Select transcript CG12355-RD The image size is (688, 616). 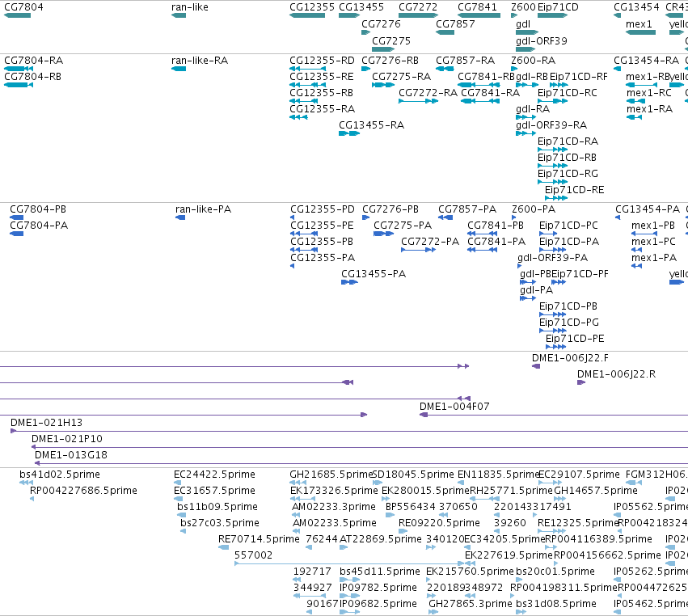click(322, 61)
